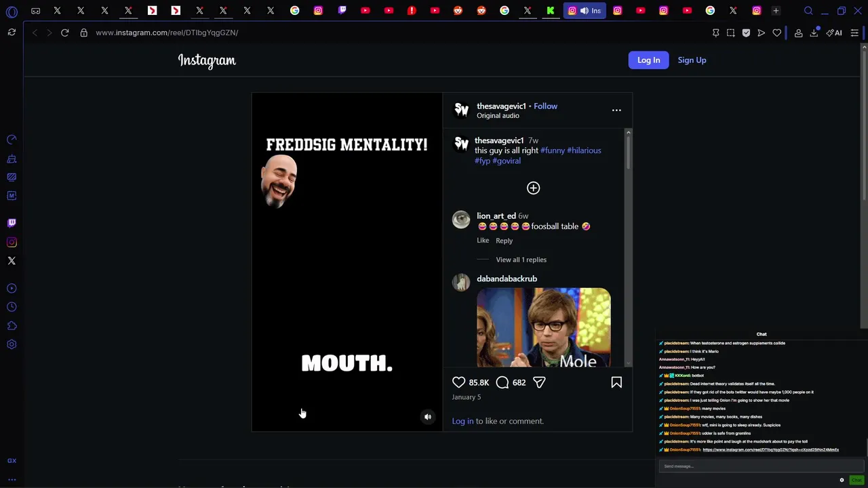Open Twitch in the Opera sidebar
Viewport: 868px width, 488px height.
click(x=12, y=222)
